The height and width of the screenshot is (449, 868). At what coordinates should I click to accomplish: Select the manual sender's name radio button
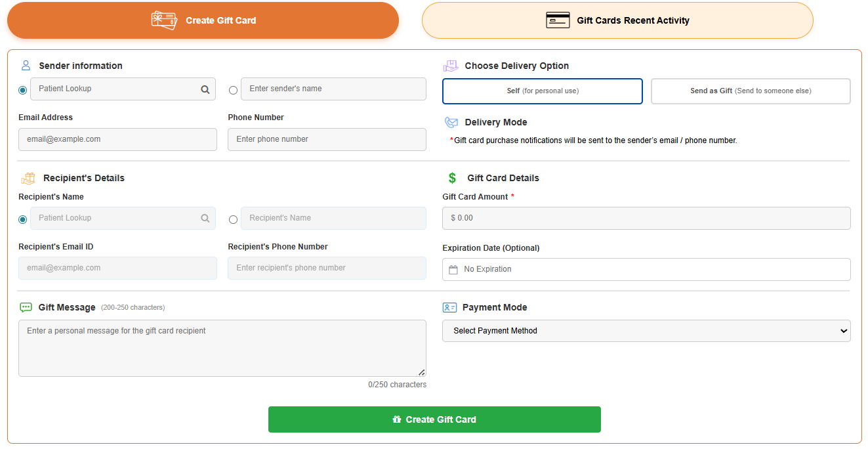pyautogui.click(x=233, y=90)
